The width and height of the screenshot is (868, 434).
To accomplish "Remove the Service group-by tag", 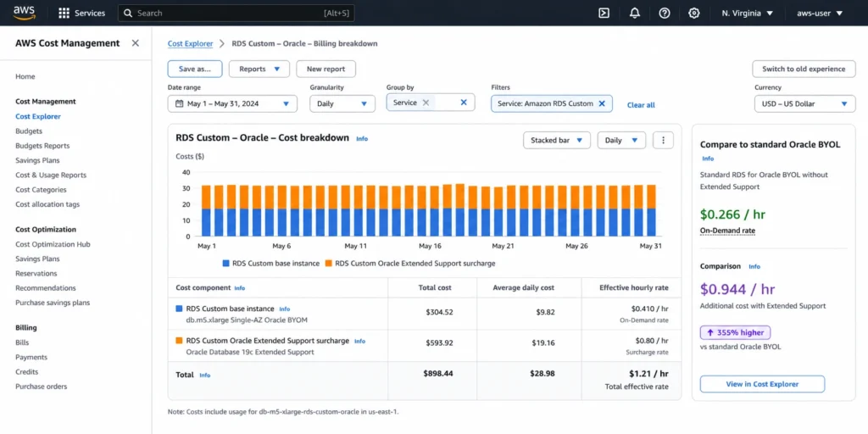I will pos(426,103).
